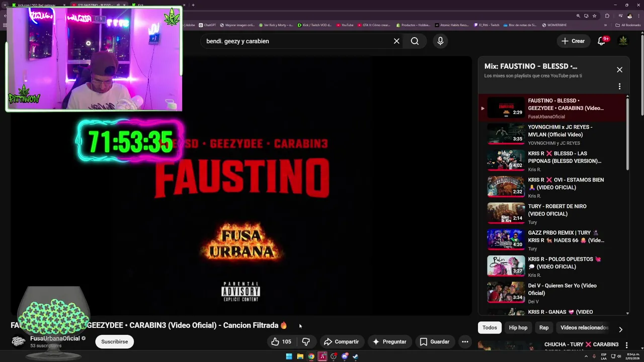Viewport: 644px width, 362px height.
Task: Open Steam from the taskbar
Action: click(355, 356)
